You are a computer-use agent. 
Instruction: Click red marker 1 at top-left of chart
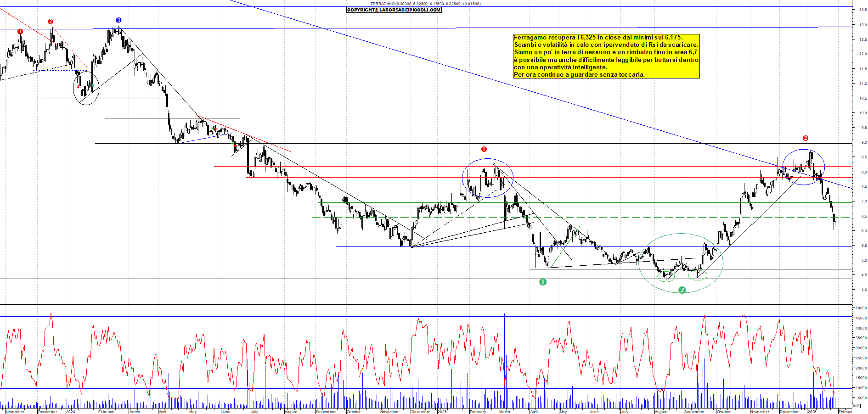pos(20,32)
